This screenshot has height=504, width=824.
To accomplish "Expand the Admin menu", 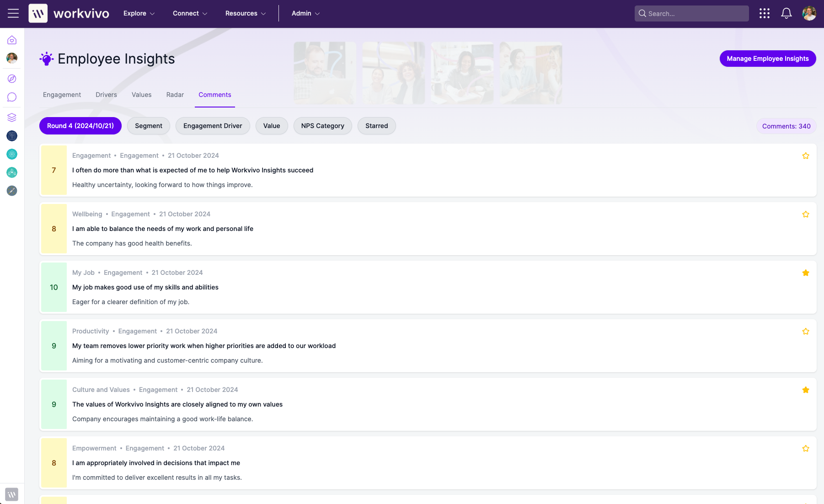I will (305, 14).
